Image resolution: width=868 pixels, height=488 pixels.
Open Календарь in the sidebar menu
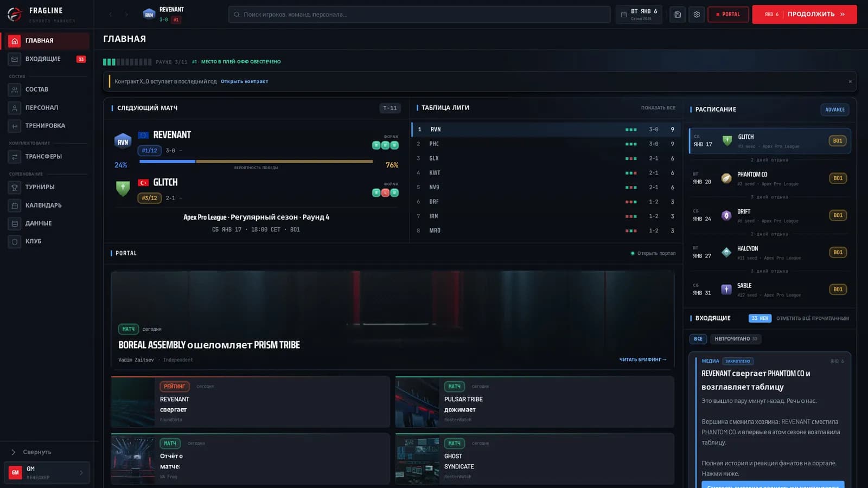click(48, 206)
